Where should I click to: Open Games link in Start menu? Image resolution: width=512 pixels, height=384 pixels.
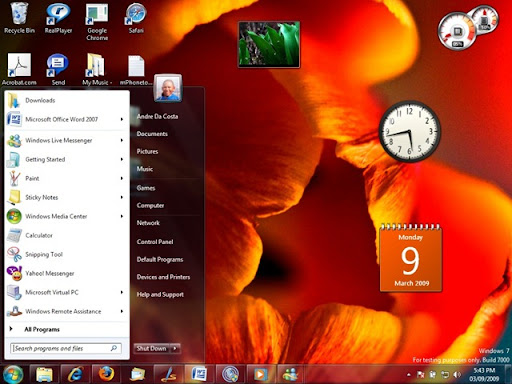pos(146,188)
